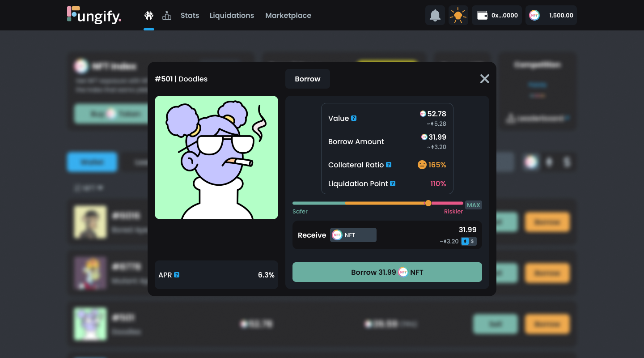Open wallet 0x...0000 button
Screen dimensions: 644x358
tap(497, 15)
